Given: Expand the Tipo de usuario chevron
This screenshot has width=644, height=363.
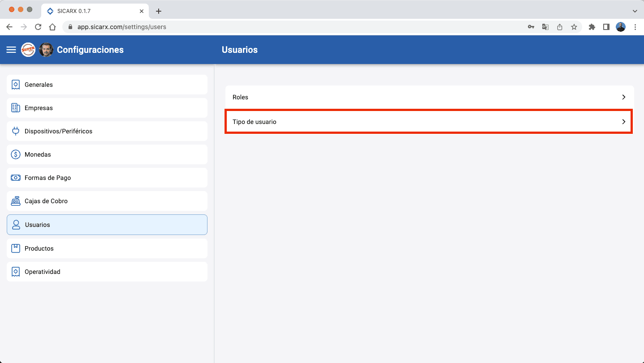Looking at the screenshot, I should point(623,122).
